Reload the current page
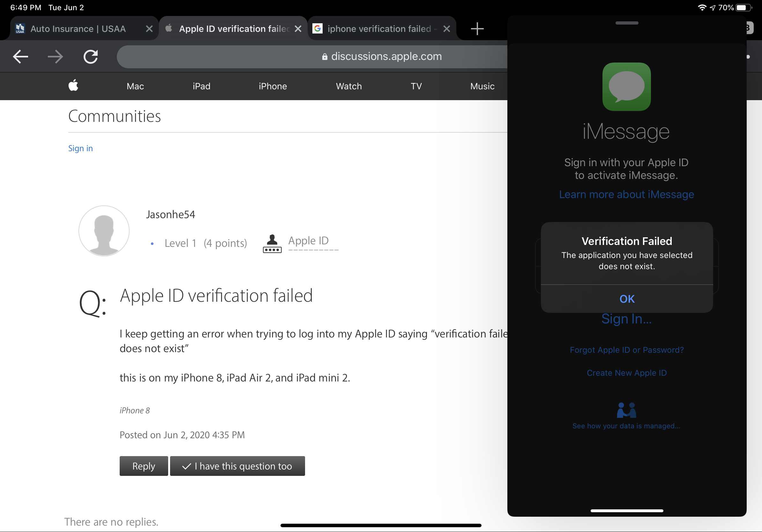 point(91,57)
